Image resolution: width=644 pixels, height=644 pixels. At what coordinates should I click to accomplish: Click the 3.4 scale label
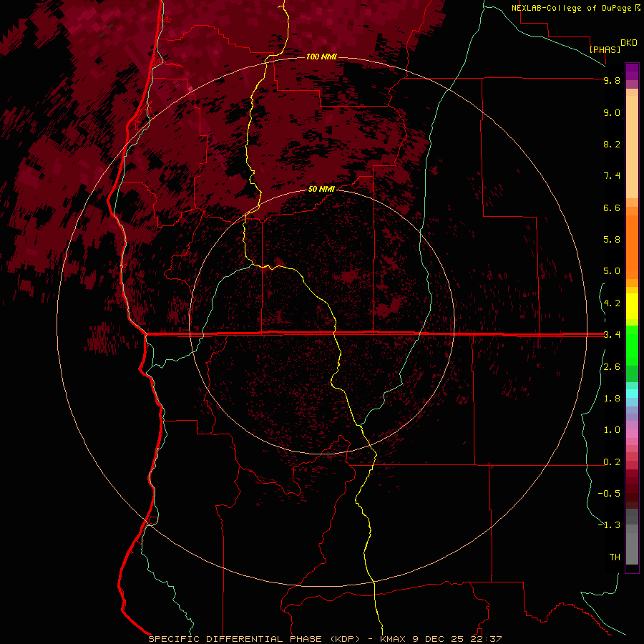[x=612, y=335]
